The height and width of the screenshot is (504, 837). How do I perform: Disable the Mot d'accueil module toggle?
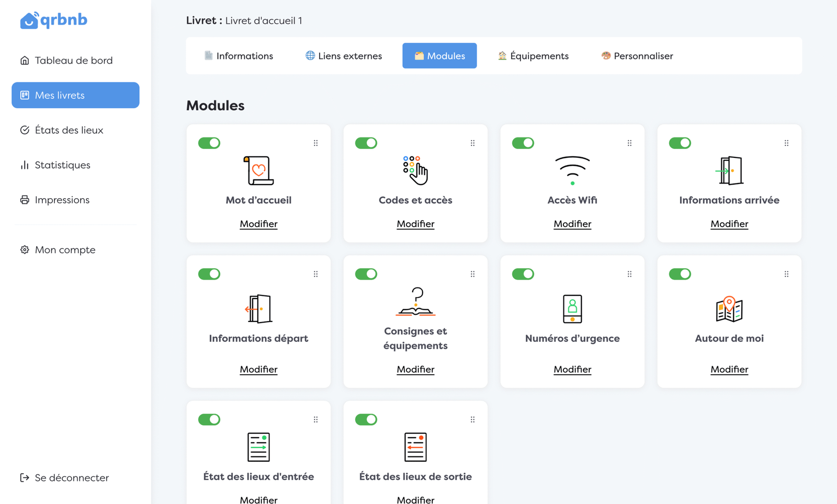[209, 143]
